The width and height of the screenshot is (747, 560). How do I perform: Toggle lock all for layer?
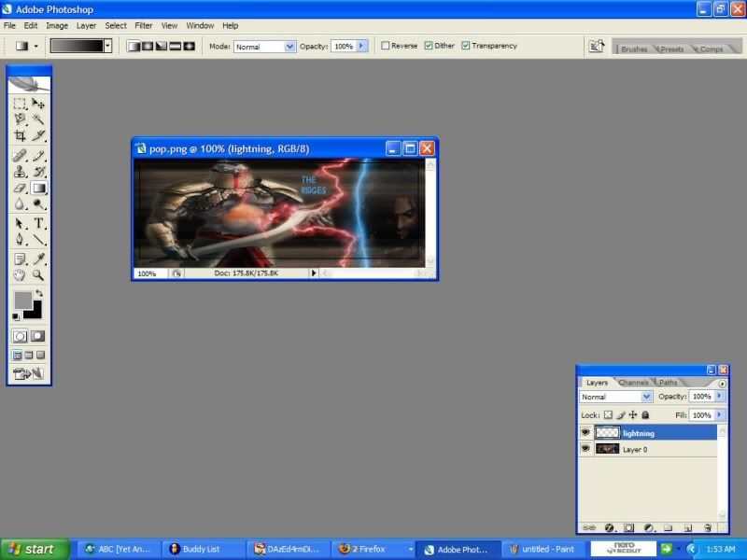click(645, 415)
